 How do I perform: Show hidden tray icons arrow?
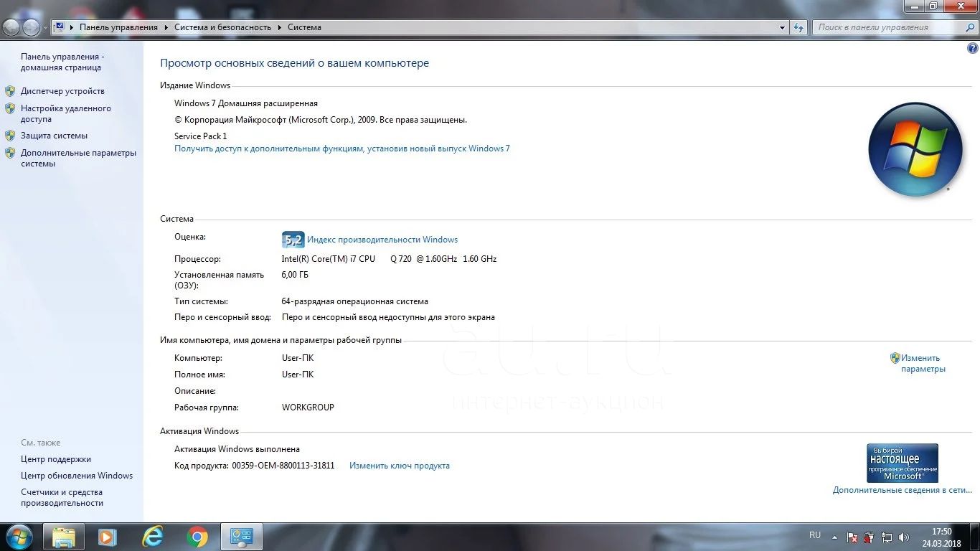coord(834,537)
